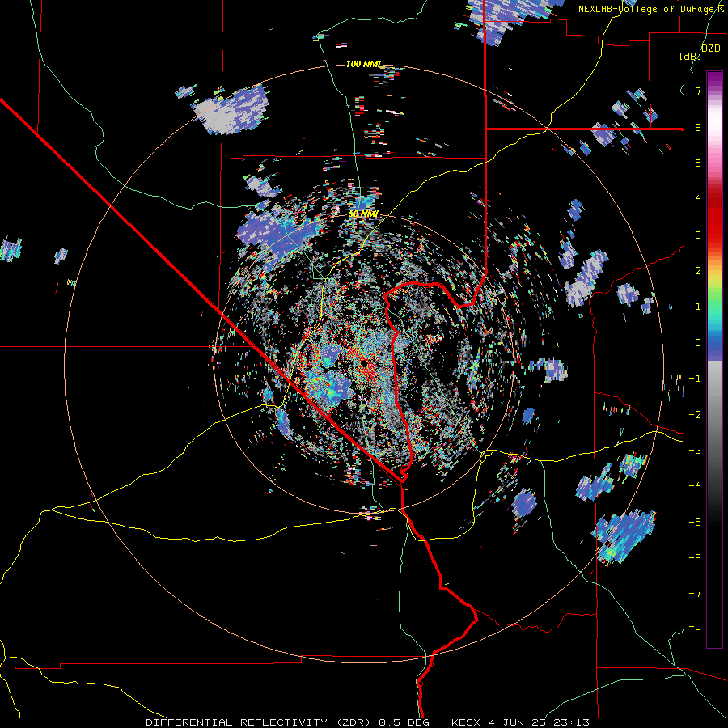The height and width of the screenshot is (728, 728).
Task: Click the "TH" threshold label on the scale
Action: tap(695, 629)
